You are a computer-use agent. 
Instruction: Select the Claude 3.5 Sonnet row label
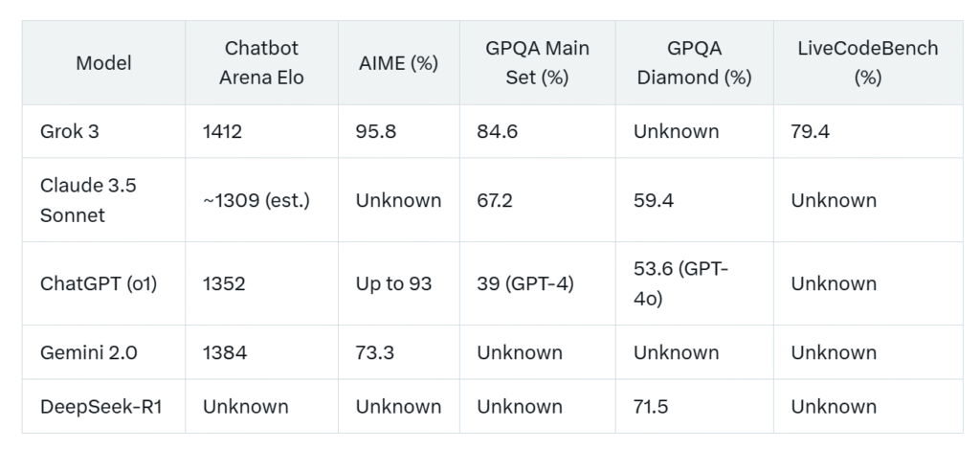point(88,200)
